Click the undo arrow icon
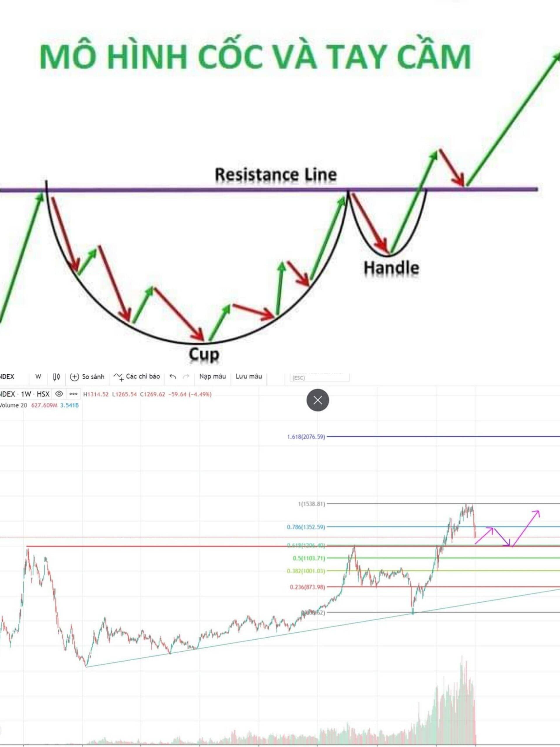Image resolution: width=560 pixels, height=747 pixels. tap(173, 376)
